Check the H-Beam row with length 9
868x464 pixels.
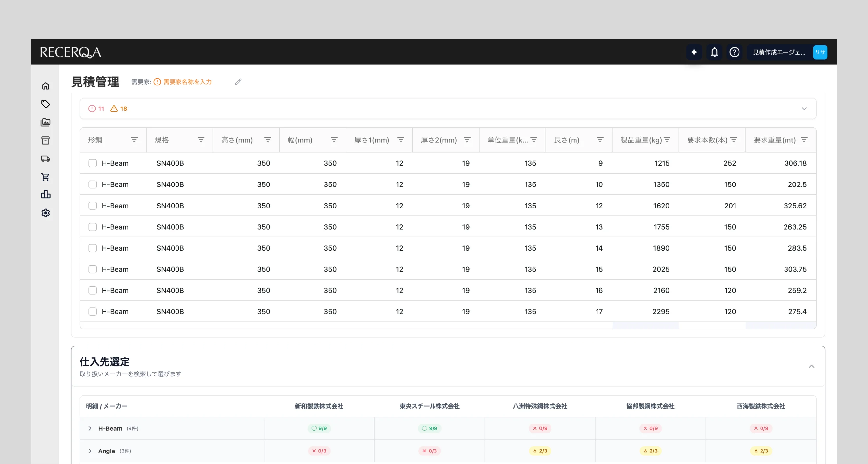click(x=92, y=163)
